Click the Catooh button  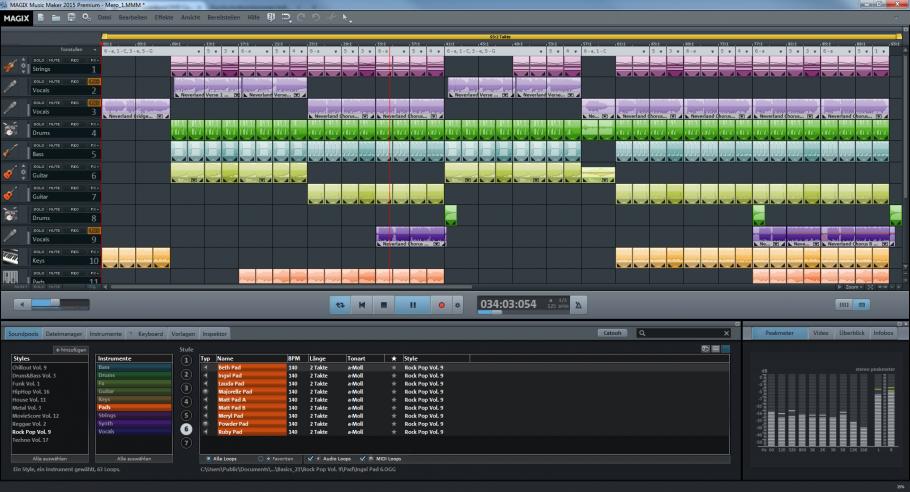(612, 332)
